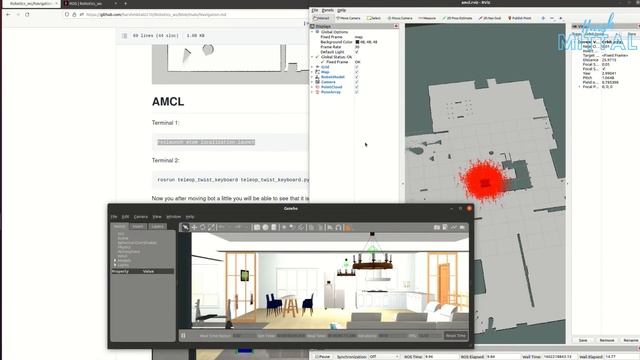The height and width of the screenshot is (360, 640).
Task: Collapse the Global Status tree node
Action: tap(312, 57)
